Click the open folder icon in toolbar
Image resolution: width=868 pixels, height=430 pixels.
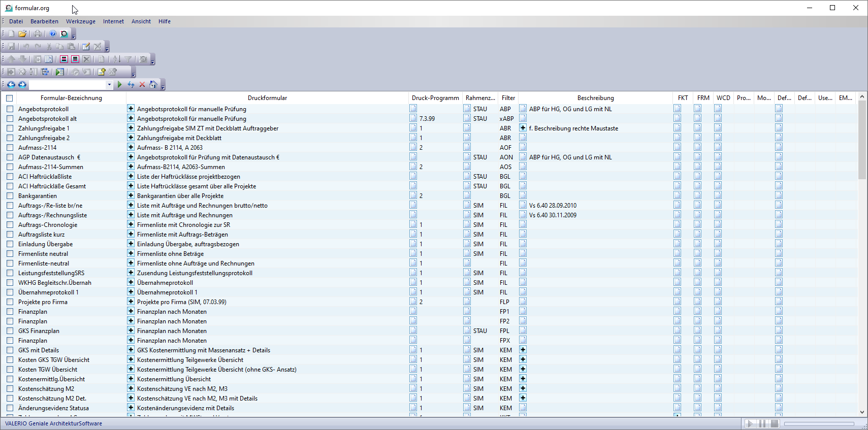[x=22, y=34]
